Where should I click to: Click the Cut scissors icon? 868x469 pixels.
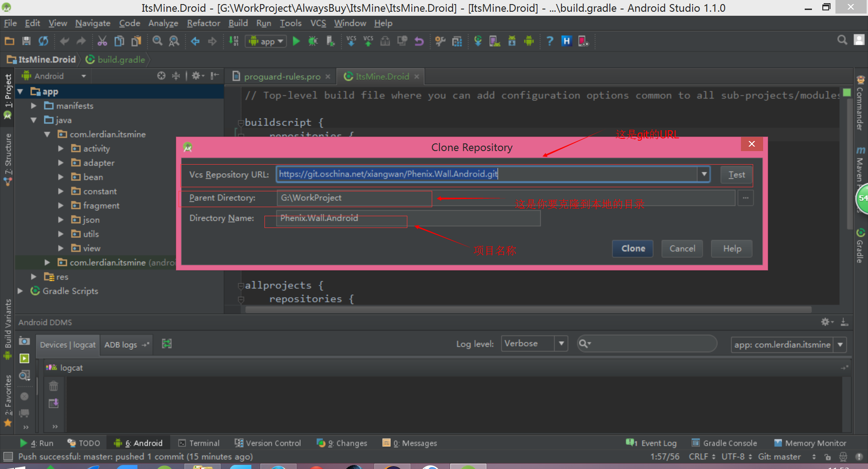[x=102, y=41]
